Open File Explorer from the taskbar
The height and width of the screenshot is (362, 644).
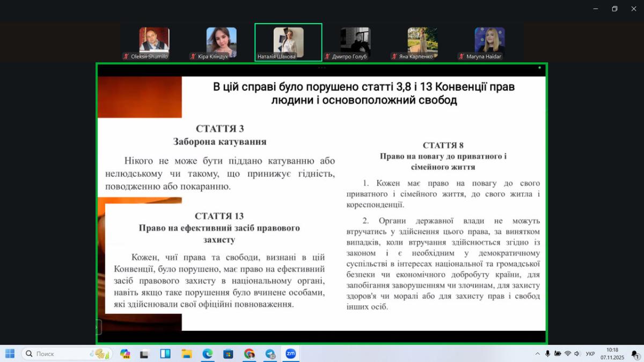pyautogui.click(x=186, y=353)
